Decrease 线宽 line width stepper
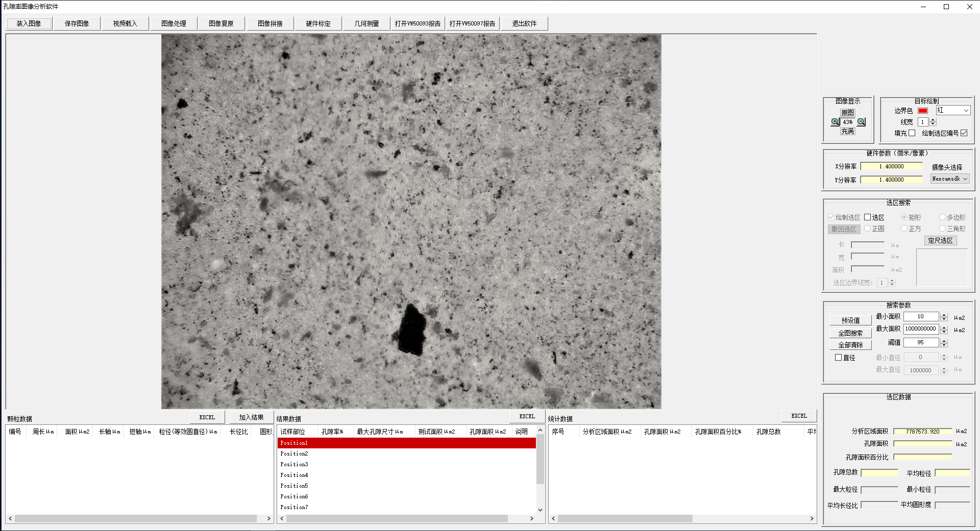This screenshot has height=531, width=980. pos(933,124)
